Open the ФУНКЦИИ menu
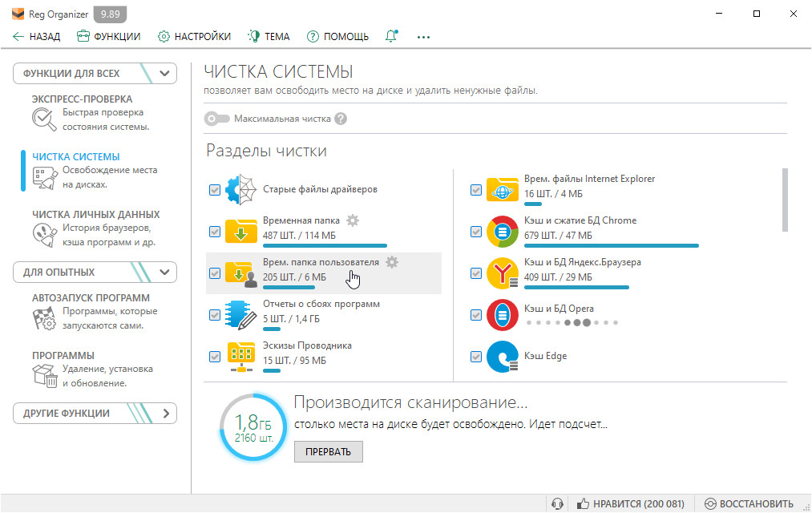Image resolution: width=812 pixels, height=513 pixels. point(108,36)
